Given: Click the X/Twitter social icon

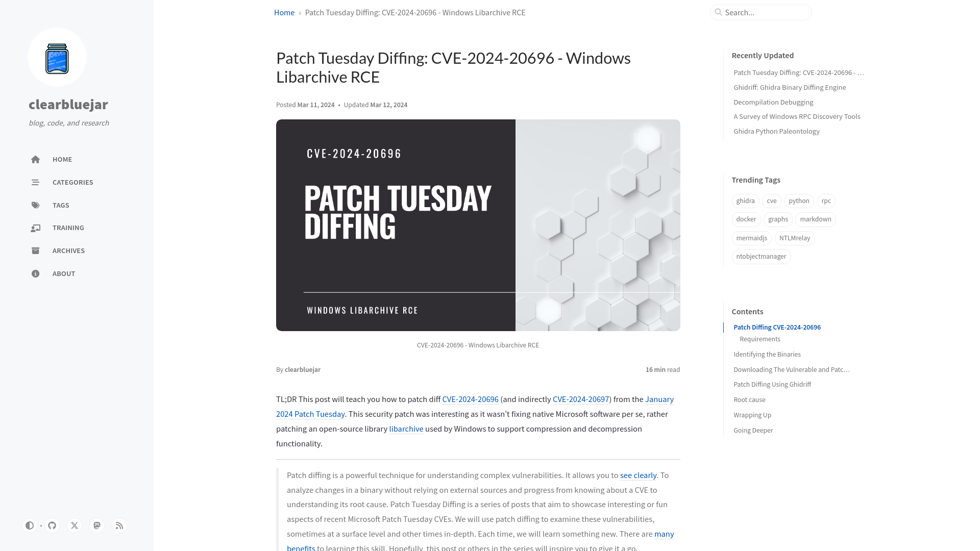Looking at the screenshot, I should [74, 525].
